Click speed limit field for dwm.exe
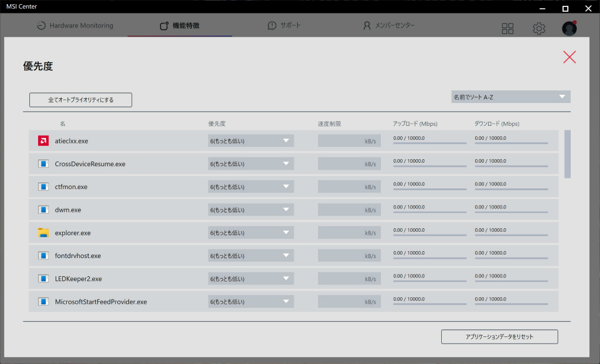Viewport: 600px width, 364px height. click(x=349, y=210)
